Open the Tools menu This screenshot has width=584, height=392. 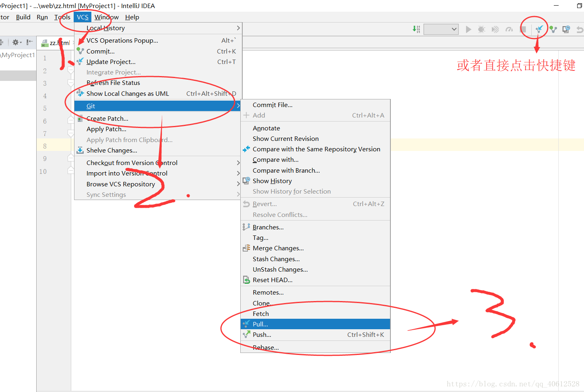[62, 17]
